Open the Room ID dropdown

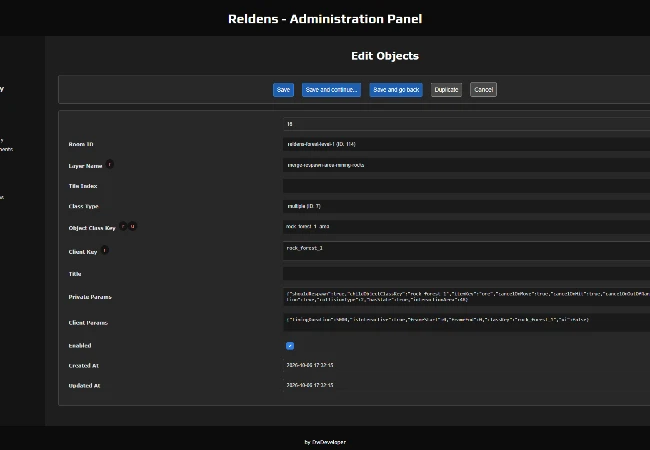[466, 144]
